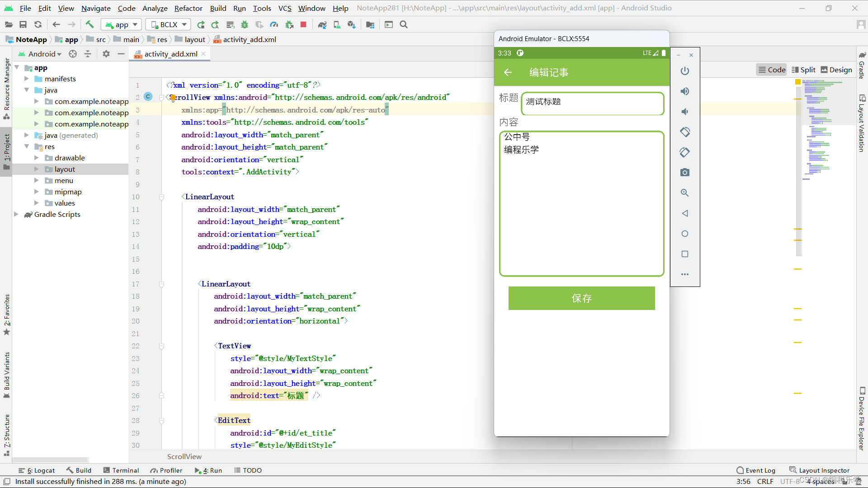Switch editor to Split view
The width and height of the screenshot is (868, 488).
click(803, 70)
